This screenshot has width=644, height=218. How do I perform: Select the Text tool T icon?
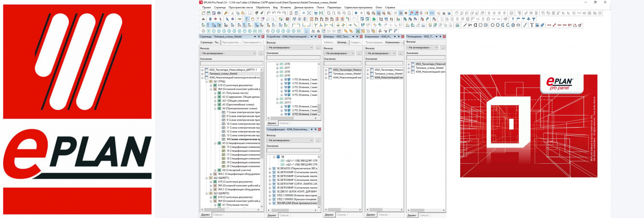coord(532,25)
